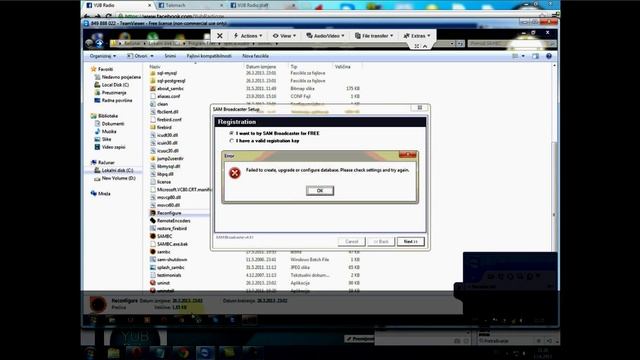Open TeamViewer File transfer menu
The width and height of the screenshot is (640, 360).
[x=374, y=36]
